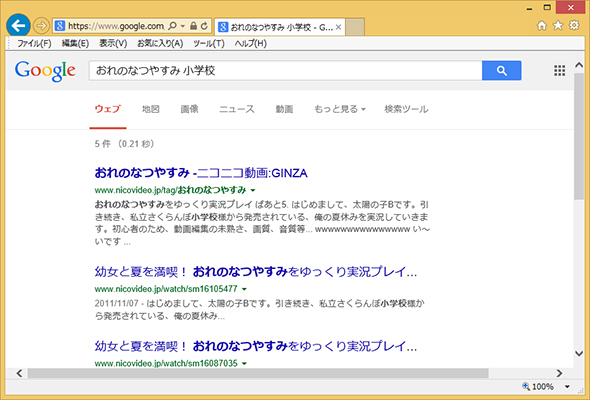Open 検索ツール options

pos(406,109)
